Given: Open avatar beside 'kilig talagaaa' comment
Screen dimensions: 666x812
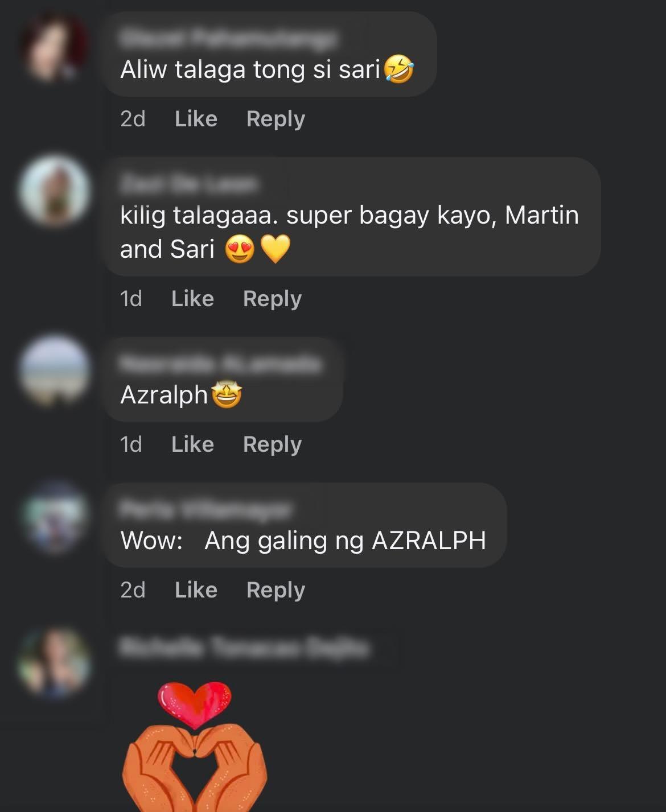Looking at the screenshot, I should pyautogui.click(x=54, y=190).
